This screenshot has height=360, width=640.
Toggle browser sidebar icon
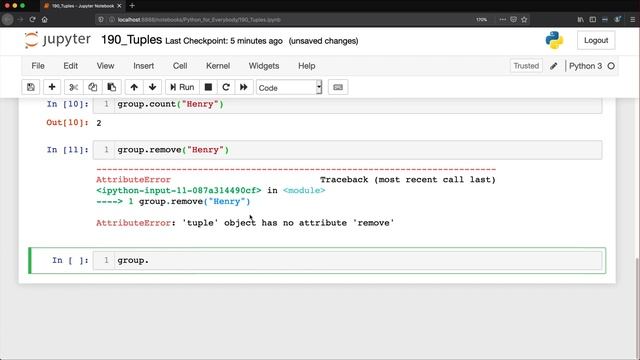[593, 19]
